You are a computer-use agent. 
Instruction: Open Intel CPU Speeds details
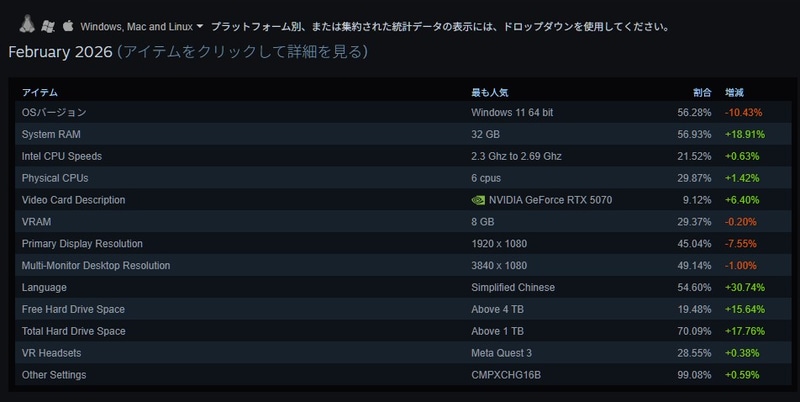[x=62, y=156]
